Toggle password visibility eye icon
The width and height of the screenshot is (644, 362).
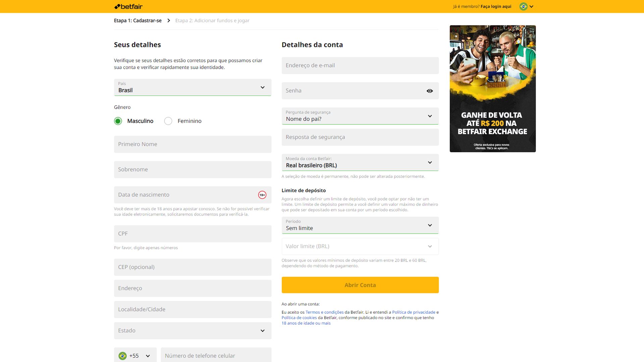[430, 91]
